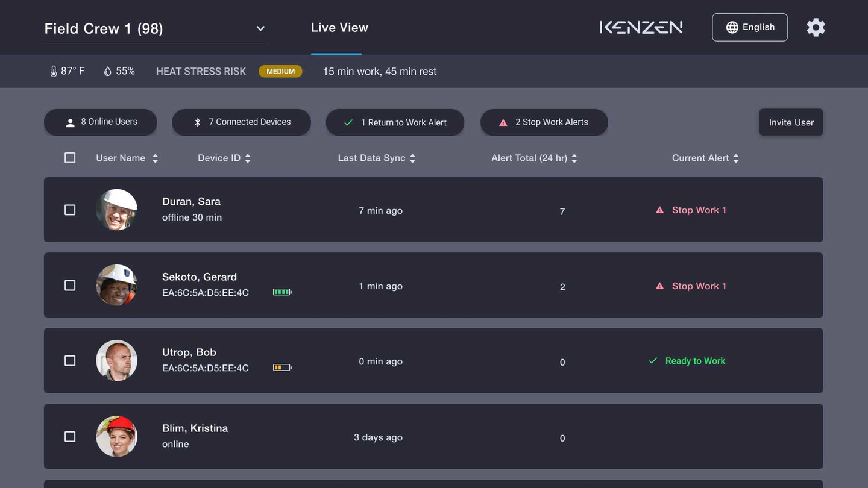The image size is (868, 488).
Task: Check the box for Duran, Sara
Action: click(x=70, y=210)
